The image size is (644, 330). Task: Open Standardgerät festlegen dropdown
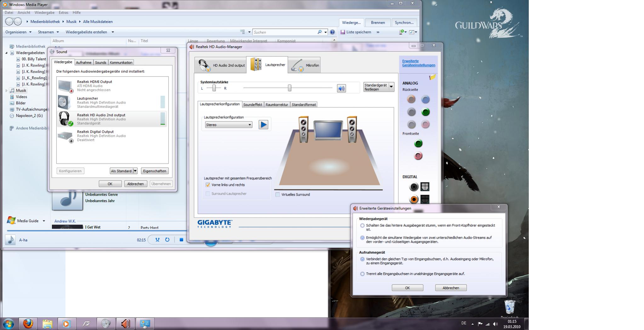click(x=391, y=87)
